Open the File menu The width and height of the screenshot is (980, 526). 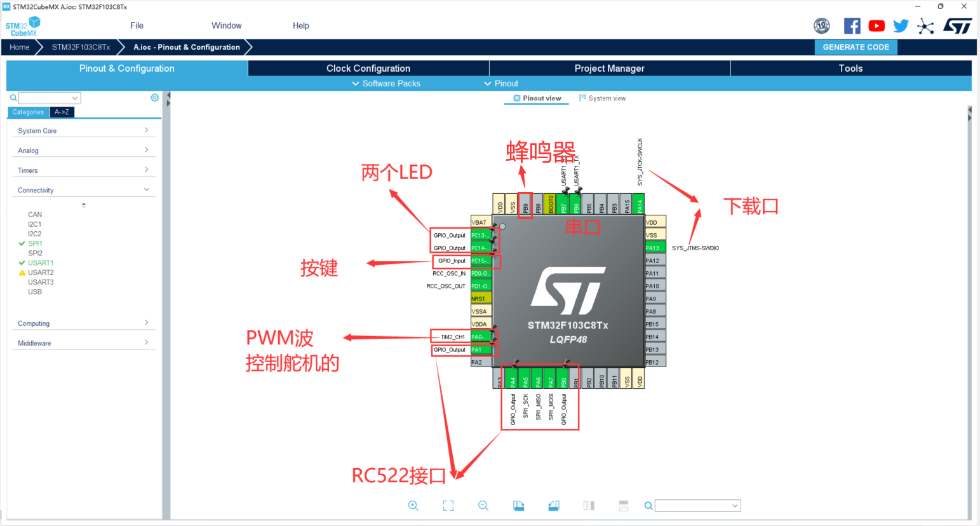tap(137, 25)
